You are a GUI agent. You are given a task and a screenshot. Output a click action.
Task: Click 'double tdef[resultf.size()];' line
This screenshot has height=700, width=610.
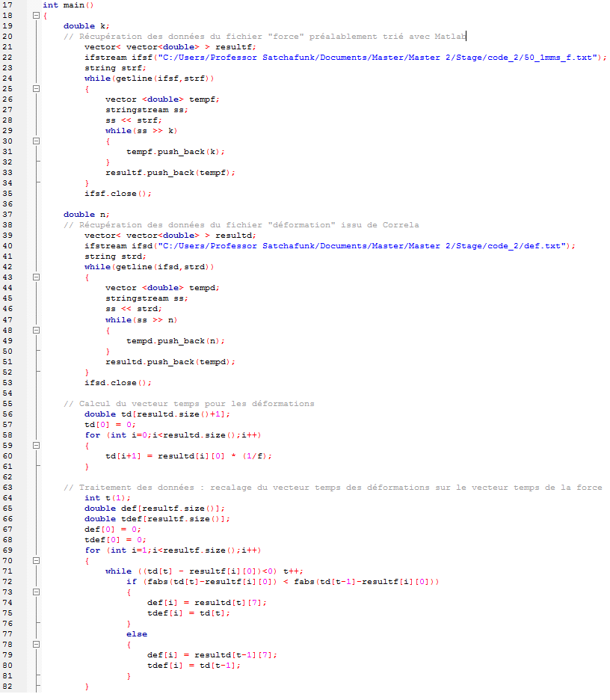coord(157,519)
